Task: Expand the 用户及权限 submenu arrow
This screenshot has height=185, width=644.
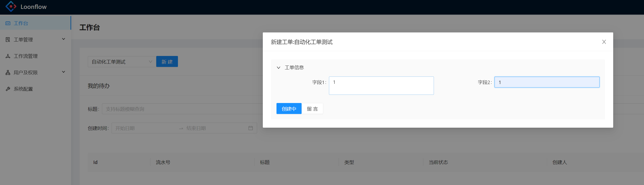Action: point(63,72)
